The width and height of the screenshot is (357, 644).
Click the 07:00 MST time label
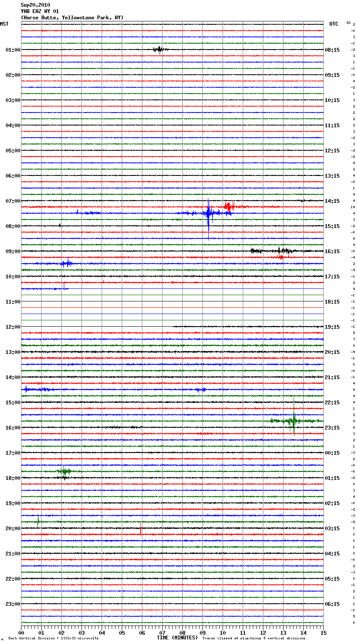coord(13,201)
